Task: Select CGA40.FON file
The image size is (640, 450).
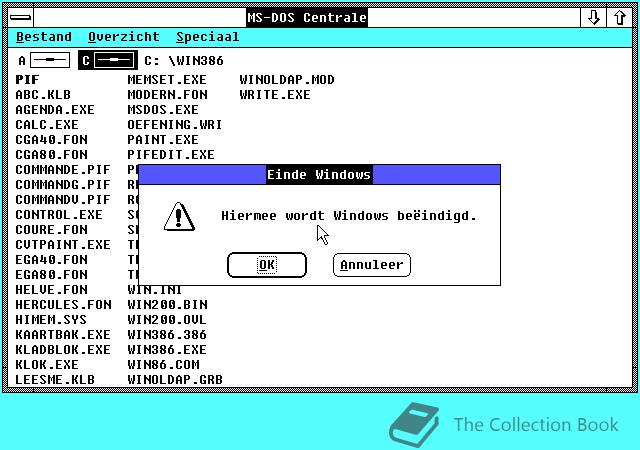Action: [51, 140]
